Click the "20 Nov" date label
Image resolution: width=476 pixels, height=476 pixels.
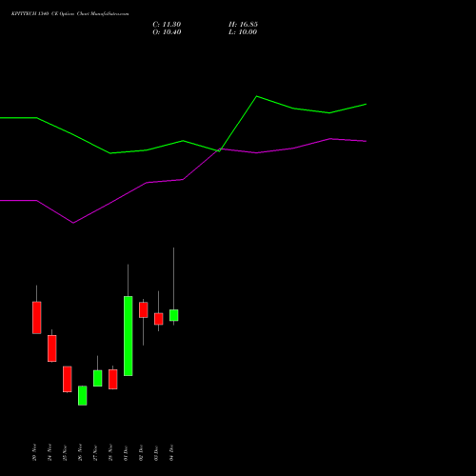(34, 452)
